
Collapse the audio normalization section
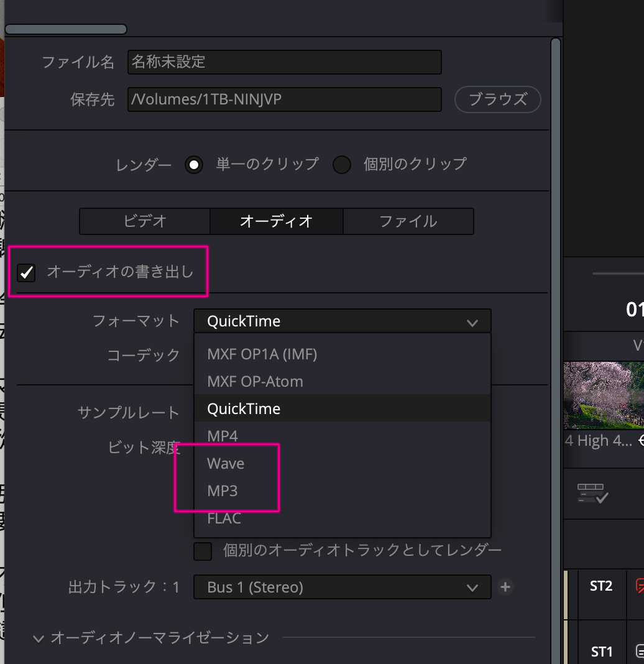point(39,638)
